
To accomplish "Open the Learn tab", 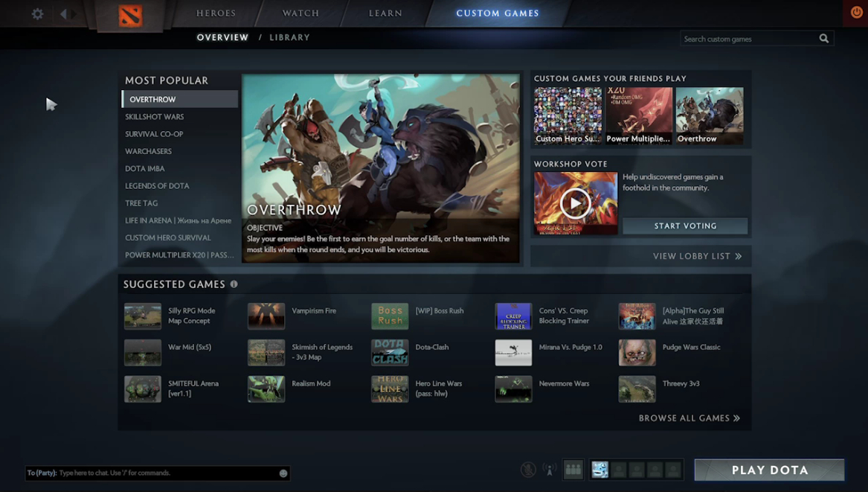I will pyautogui.click(x=385, y=13).
